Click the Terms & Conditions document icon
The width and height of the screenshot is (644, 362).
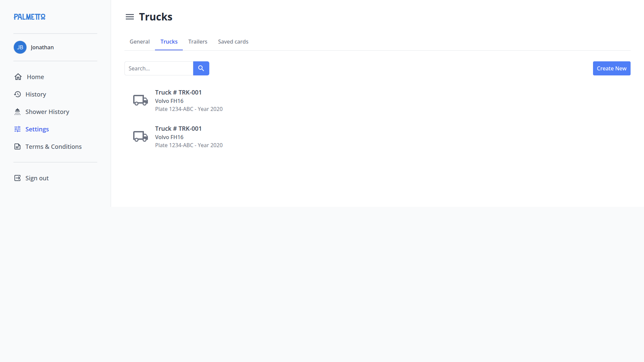click(17, 146)
